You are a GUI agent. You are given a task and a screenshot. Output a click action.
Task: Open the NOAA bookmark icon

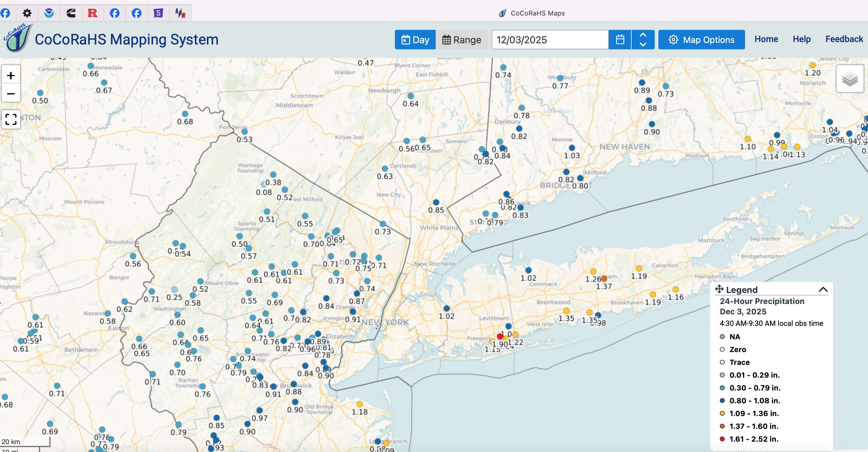click(x=49, y=13)
